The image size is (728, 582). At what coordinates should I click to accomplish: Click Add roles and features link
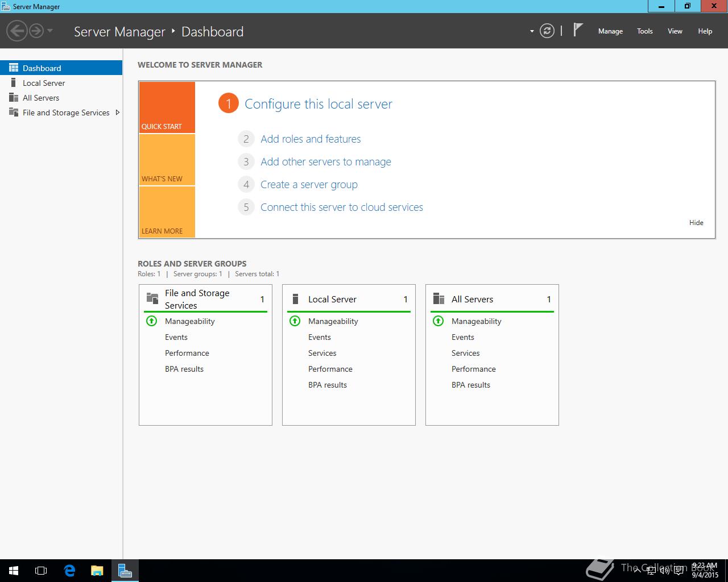[x=311, y=139]
